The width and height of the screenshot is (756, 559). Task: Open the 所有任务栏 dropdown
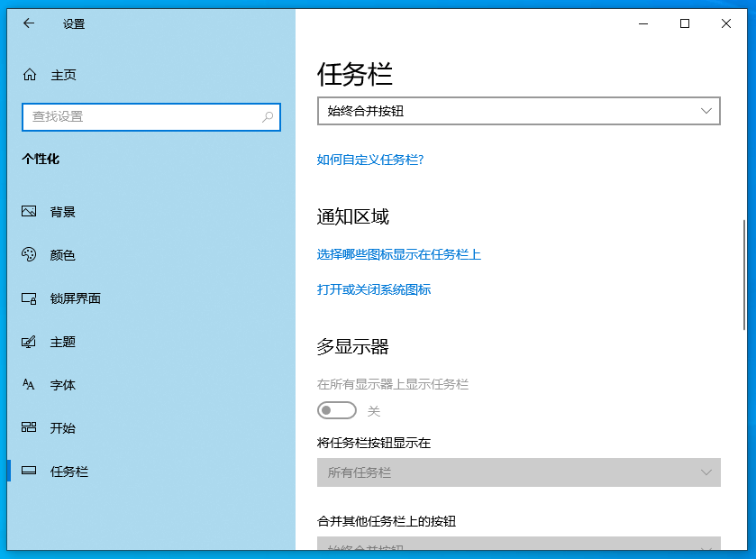[x=518, y=472]
